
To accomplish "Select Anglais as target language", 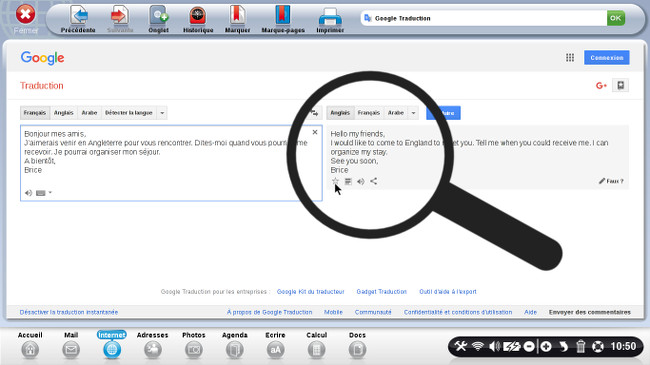I will [x=340, y=113].
